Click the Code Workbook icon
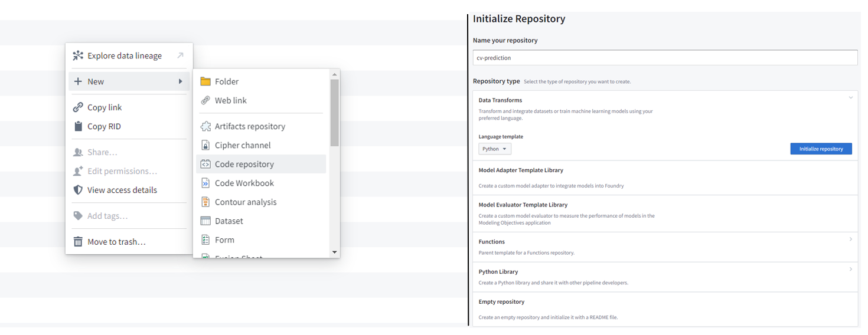This screenshot has width=868, height=335. click(x=205, y=183)
